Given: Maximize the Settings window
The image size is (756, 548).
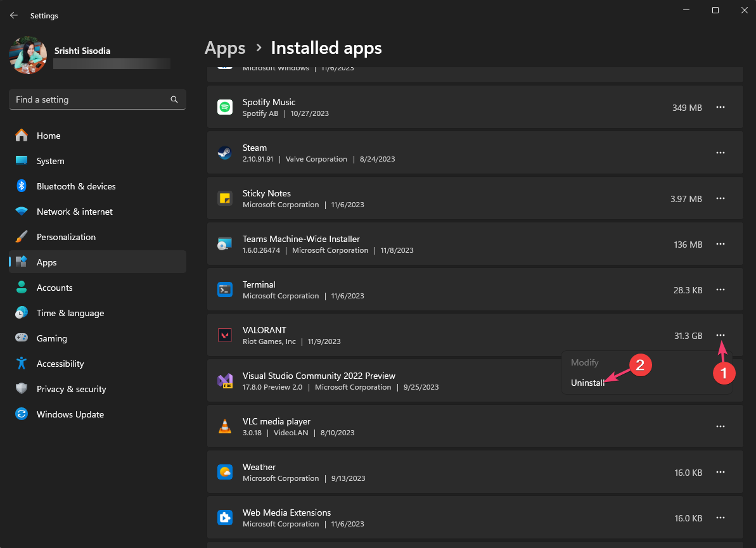Looking at the screenshot, I should (x=715, y=10).
